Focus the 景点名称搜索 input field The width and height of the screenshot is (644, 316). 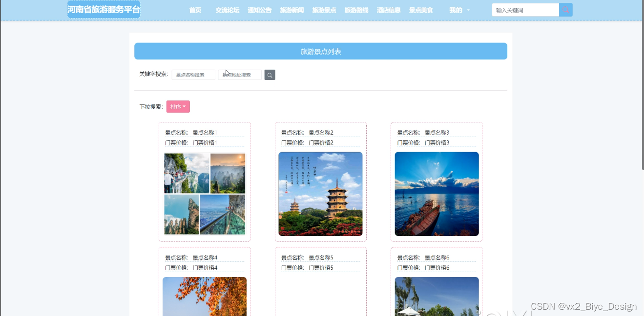pyautogui.click(x=193, y=75)
